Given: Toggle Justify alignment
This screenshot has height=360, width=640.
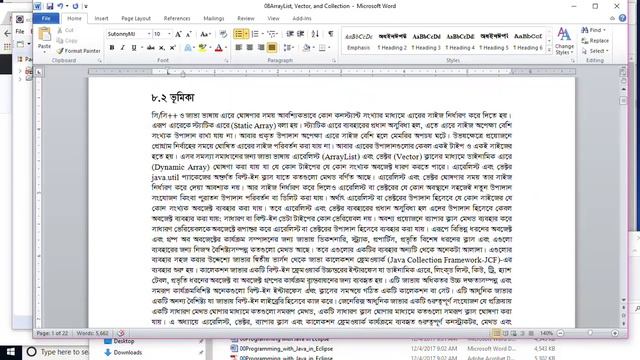Looking at the screenshot, I should pyautogui.click(x=271, y=48).
